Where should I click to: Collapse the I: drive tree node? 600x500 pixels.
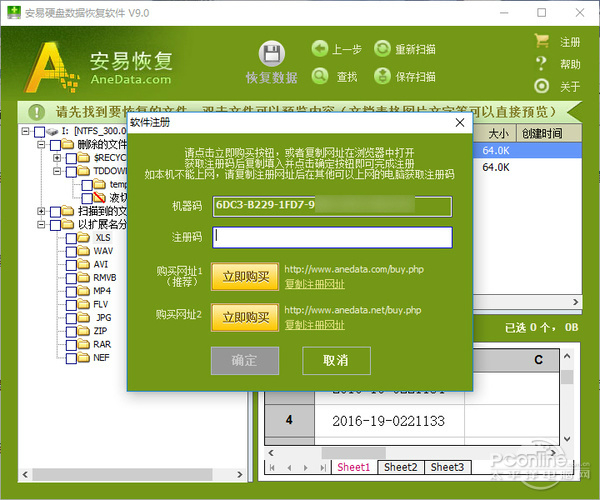point(25,131)
